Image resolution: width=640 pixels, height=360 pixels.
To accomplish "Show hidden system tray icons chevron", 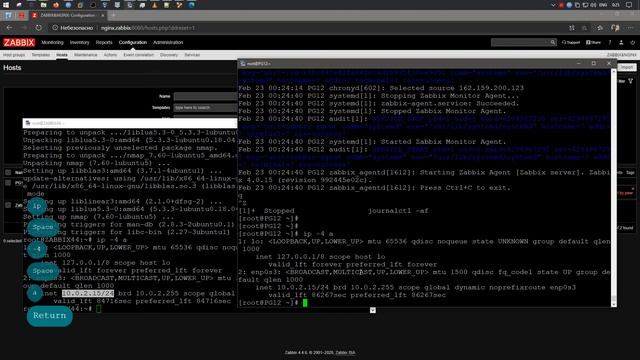I will pos(553,5).
